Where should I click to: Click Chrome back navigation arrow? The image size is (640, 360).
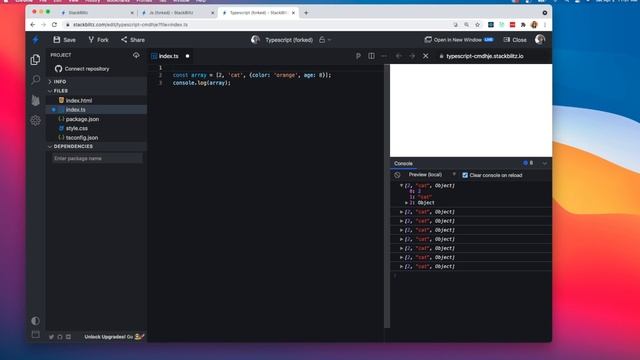tap(33, 25)
